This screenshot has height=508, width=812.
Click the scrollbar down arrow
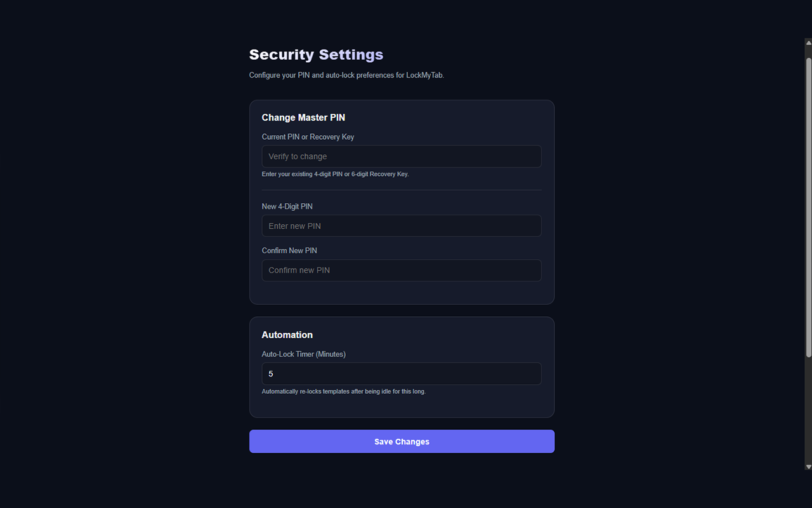pyautogui.click(x=808, y=466)
